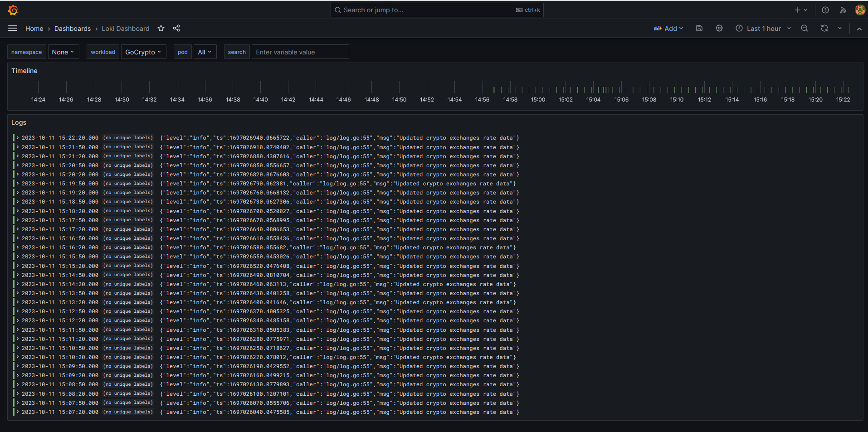Expand log row 15:13:20.000

(18, 302)
